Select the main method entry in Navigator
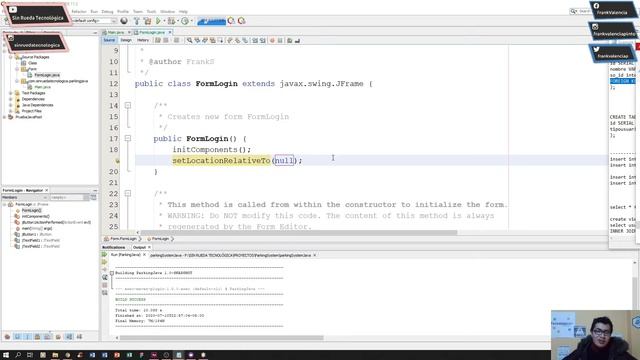The image size is (640, 360). (37, 229)
